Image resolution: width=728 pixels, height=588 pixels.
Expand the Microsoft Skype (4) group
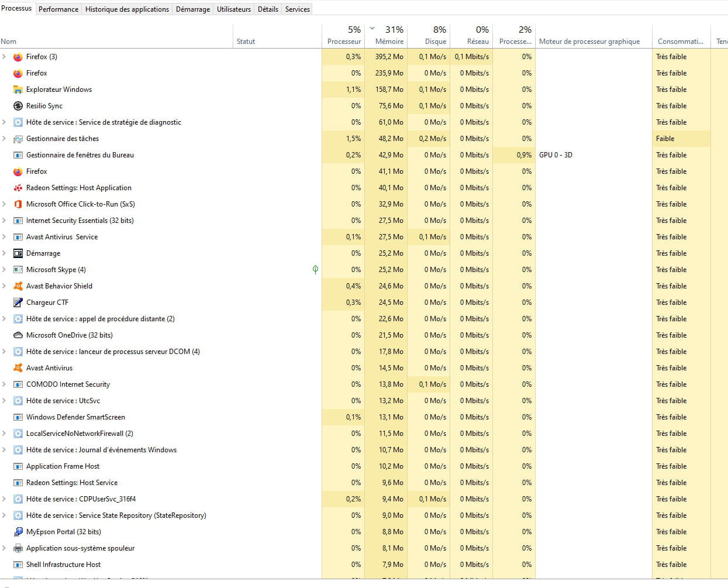[x=4, y=270]
